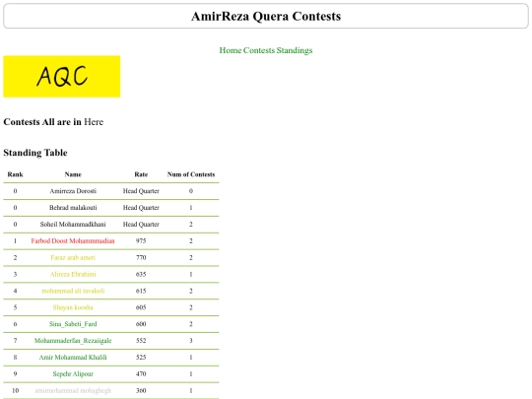Select the name Amir Mohammad Khalili
Image resolution: width=532 pixels, height=399 pixels.
coord(73,358)
